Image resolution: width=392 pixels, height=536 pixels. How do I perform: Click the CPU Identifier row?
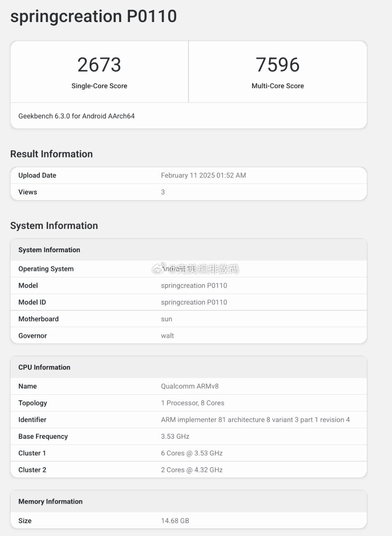click(x=188, y=419)
